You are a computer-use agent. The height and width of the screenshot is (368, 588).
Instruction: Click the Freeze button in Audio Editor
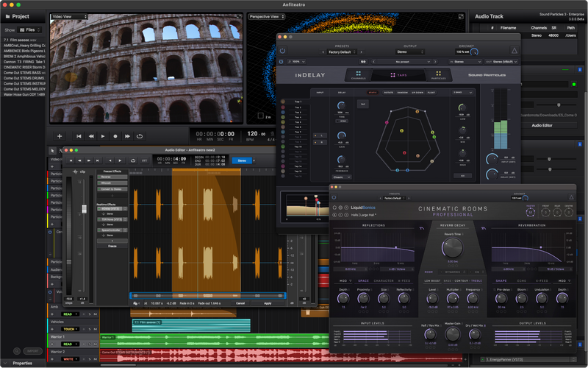(x=112, y=246)
